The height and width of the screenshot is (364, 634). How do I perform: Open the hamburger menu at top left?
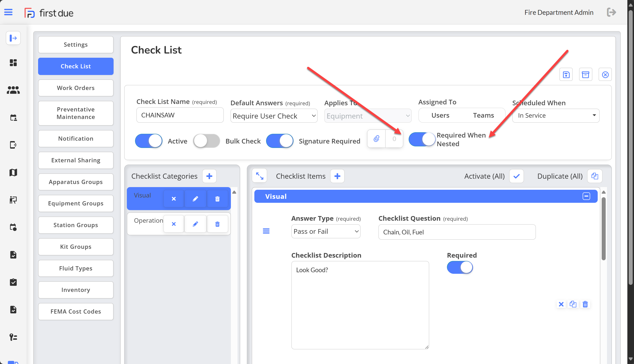(8, 12)
